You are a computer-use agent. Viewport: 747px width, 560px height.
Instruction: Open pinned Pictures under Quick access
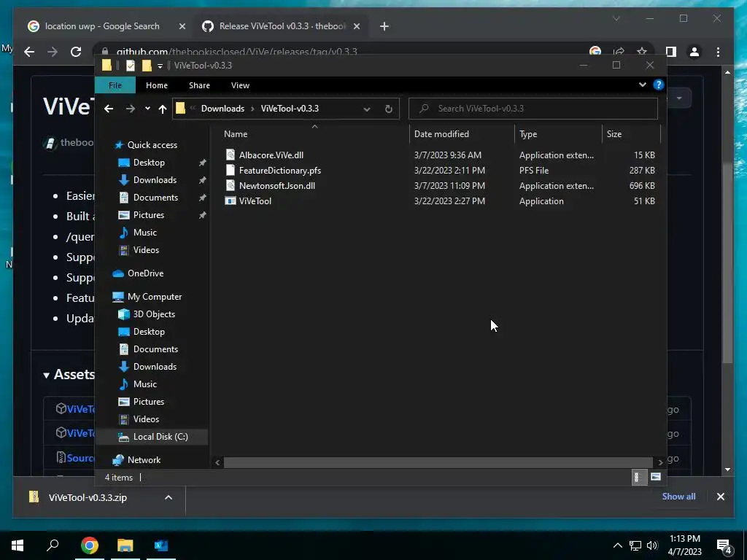149,215
